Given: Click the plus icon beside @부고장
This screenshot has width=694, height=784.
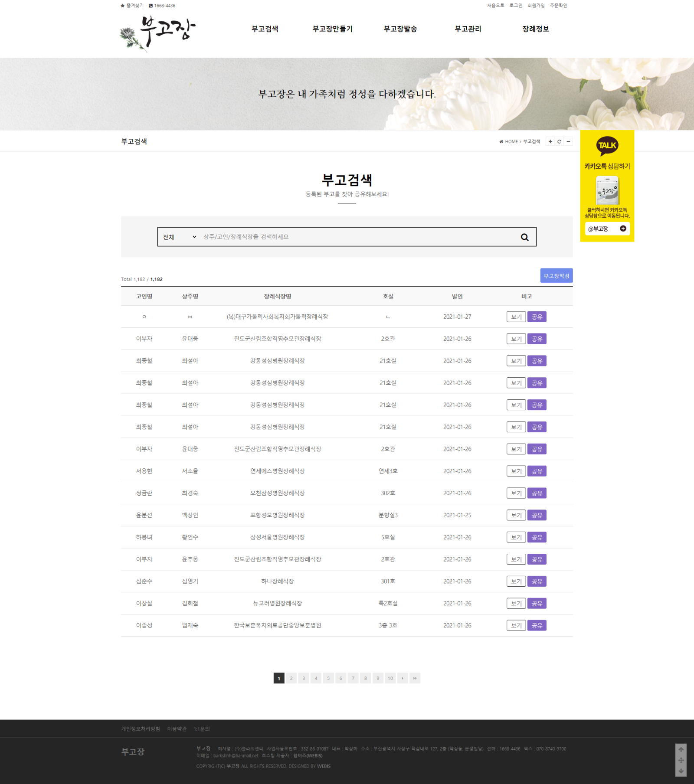Looking at the screenshot, I should tap(623, 229).
